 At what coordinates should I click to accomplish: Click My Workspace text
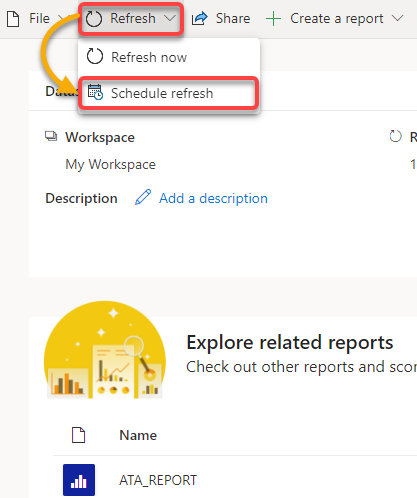(110, 165)
